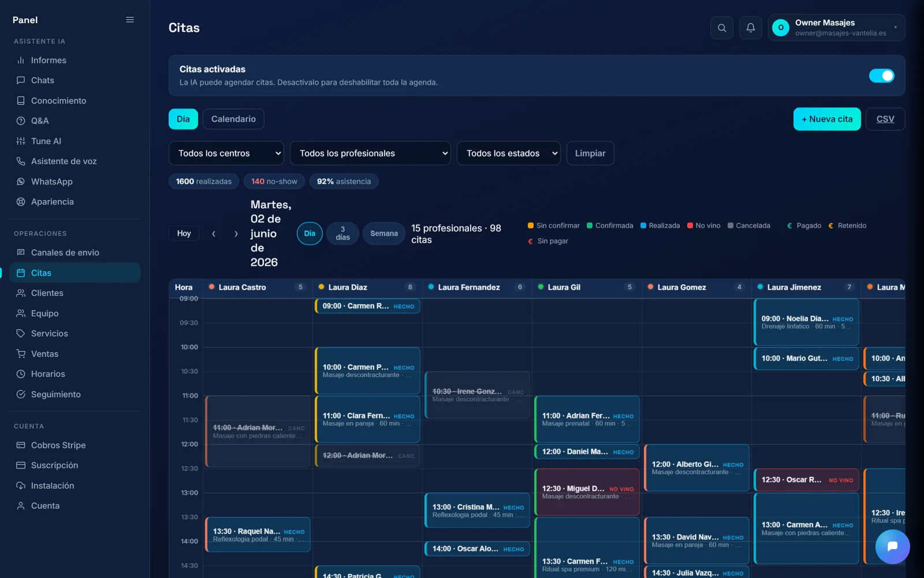Export appointments with the CSV button
Image resolution: width=924 pixels, height=578 pixels.
coord(885,119)
